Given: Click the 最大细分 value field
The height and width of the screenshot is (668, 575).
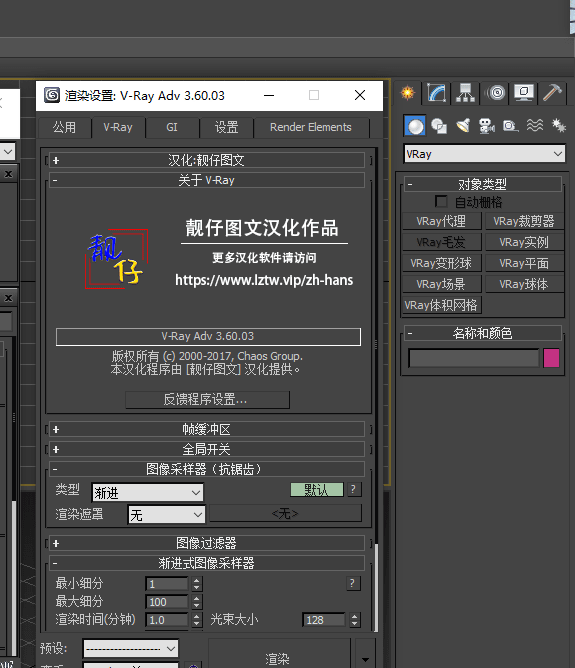Looking at the screenshot, I should tap(167, 602).
